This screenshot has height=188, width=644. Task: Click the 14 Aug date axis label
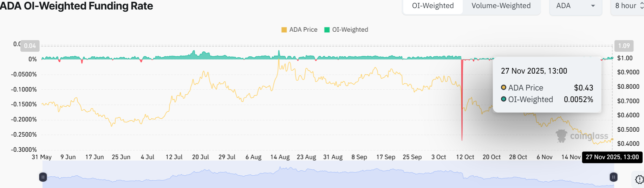(x=280, y=157)
